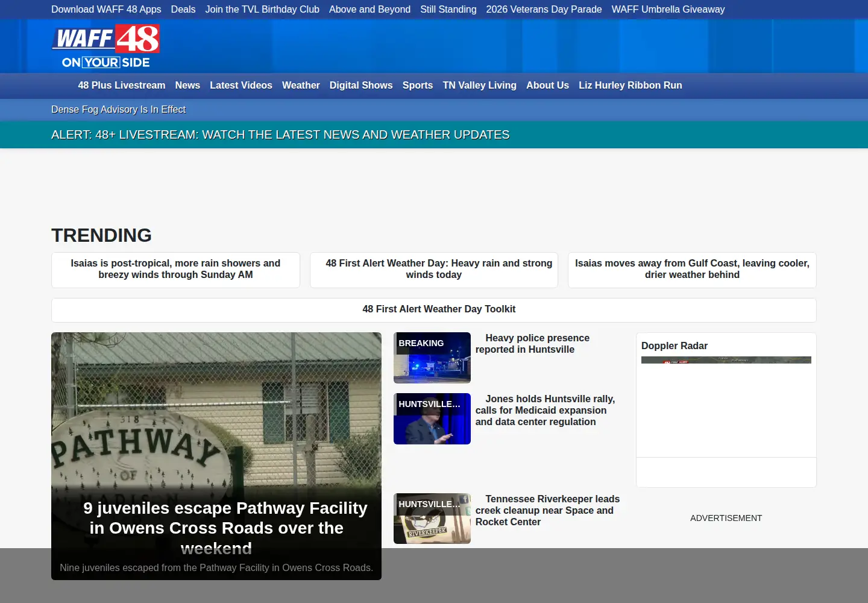Image resolution: width=868 pixels, height=603 pixels.
Task: Open trending story Isaias is post-tropical
Action: pyautogui.click(x=175, y=270)
